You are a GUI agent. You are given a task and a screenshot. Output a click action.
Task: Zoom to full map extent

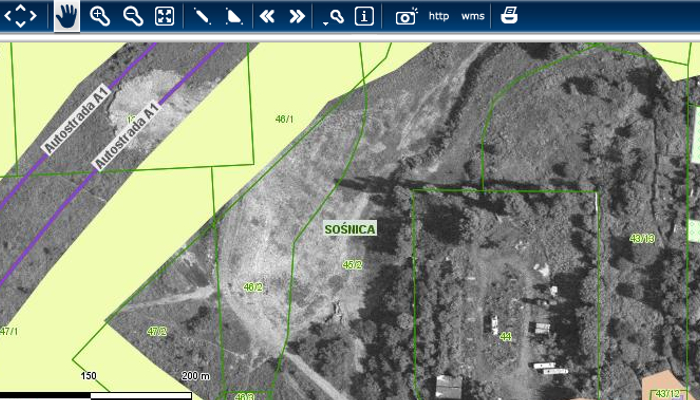165,15
